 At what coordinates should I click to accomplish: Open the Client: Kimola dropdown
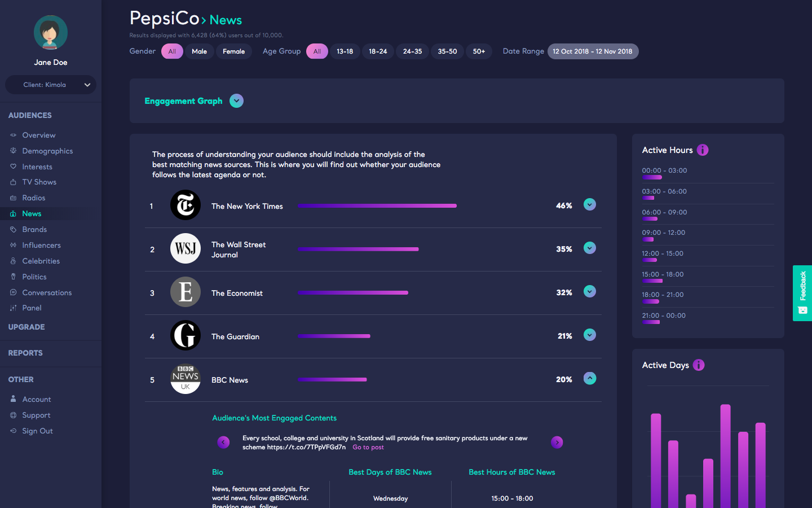[51, 85]
